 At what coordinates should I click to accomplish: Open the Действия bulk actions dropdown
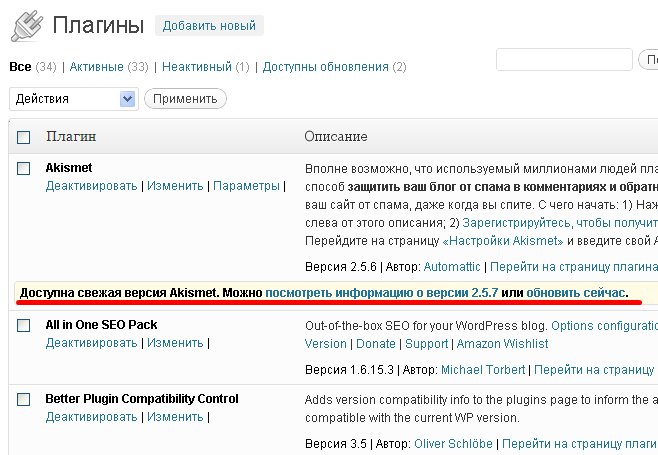click(x=74, y=99)
